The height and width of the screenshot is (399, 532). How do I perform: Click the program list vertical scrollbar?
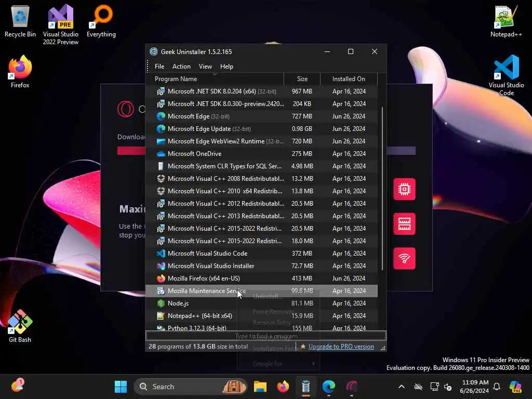pyautogui.click(x=382, y=188)
